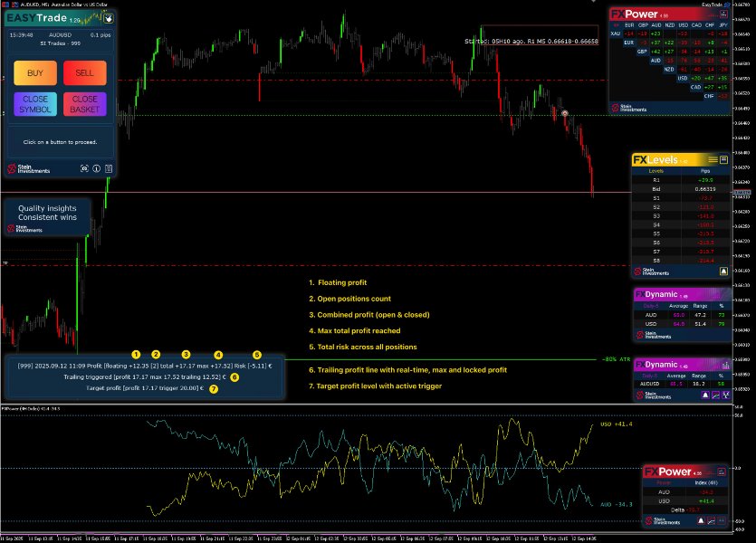Image resolution: width=756 pixels, height=543 pixels.
Task: Click the FXPower indicator subwindow title
Action: tap(31, 408)
